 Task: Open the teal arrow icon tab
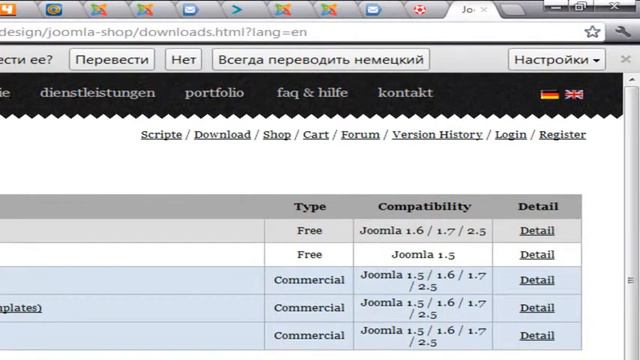click(x=237, y=9)
